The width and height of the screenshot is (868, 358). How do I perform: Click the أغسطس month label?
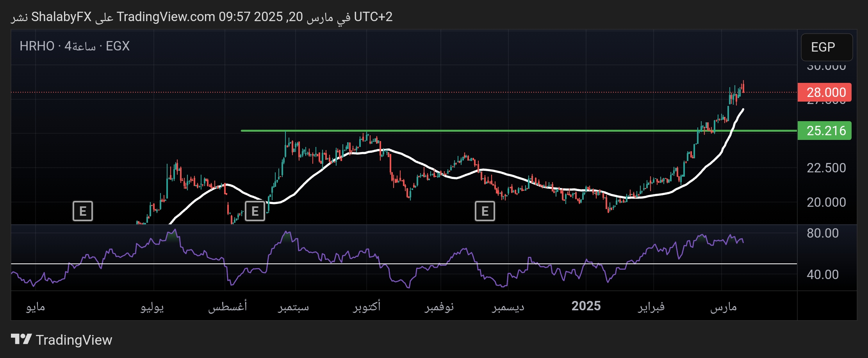(227, 306)
